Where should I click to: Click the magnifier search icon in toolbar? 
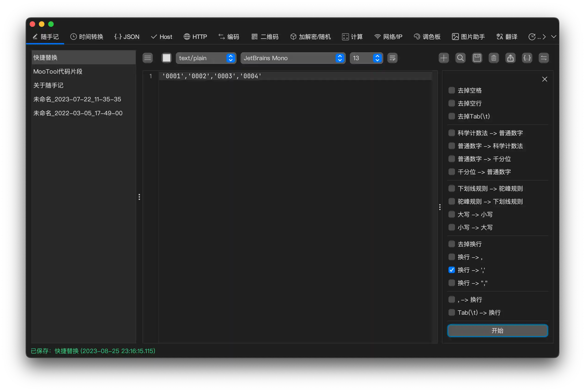click(x=460, y=58)
